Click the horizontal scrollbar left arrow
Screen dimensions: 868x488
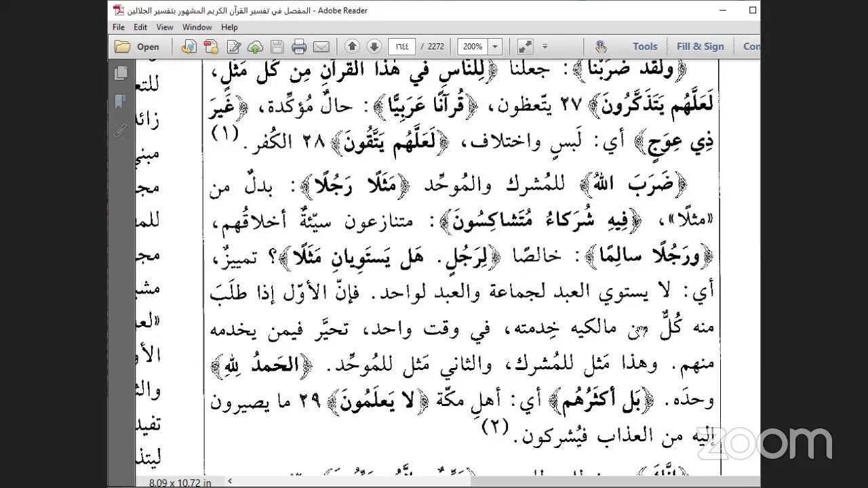[x=231, y=481]
